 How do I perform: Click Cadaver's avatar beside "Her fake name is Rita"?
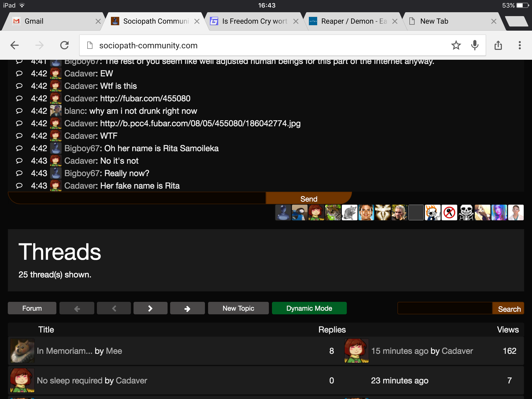tap(56, 186)
